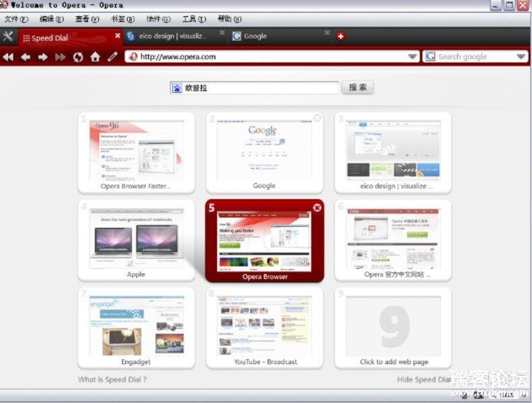Click the Baidu paw icon in Speed Dial search
Image resolution: width=532 pixels, height=403 pixels.
point(177,88)
